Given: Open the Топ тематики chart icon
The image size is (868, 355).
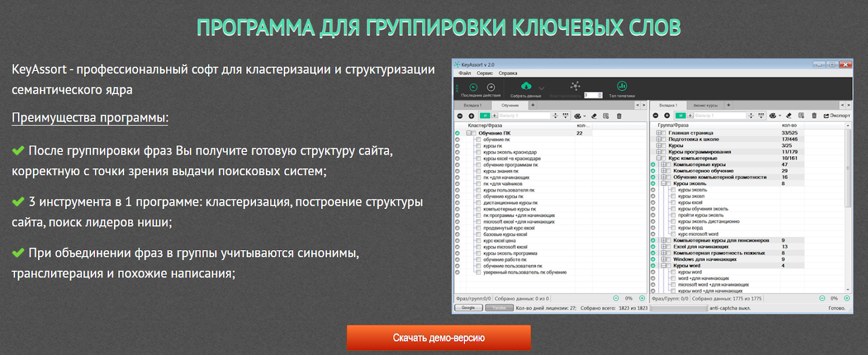Looking at the screenshot, I should 622,86.
